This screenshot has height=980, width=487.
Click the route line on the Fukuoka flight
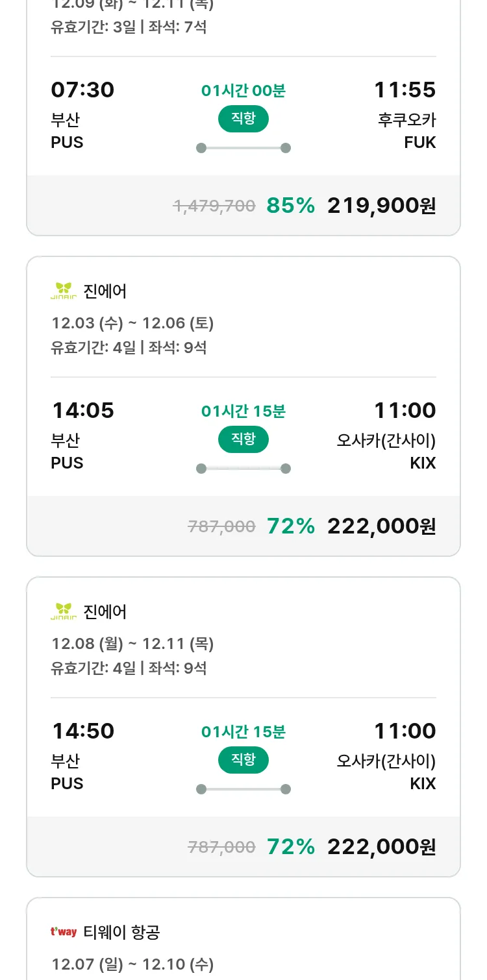243,148
